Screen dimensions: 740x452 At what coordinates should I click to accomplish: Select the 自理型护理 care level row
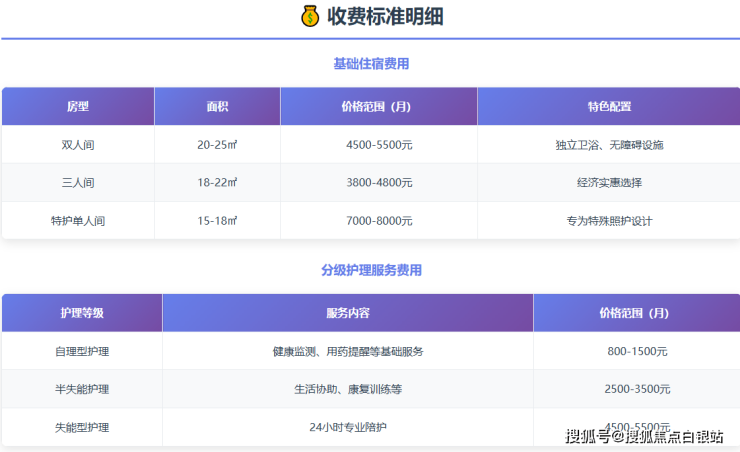pos(82,351)
